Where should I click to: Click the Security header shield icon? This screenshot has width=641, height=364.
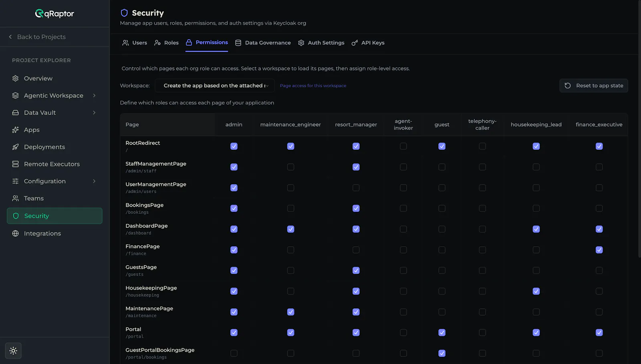click(124, 13)
